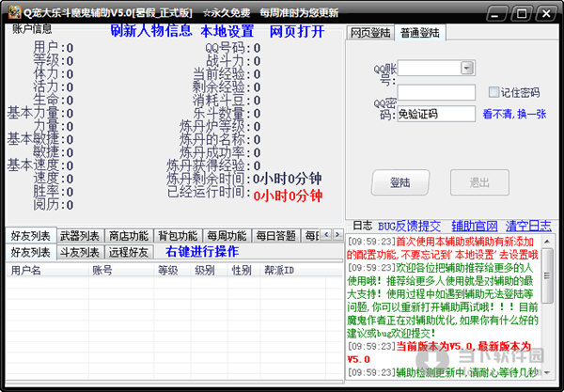This screenshot has width=564, height=392.
Task: Click the partially hidden 每日 tab
Action: [311, 236]
